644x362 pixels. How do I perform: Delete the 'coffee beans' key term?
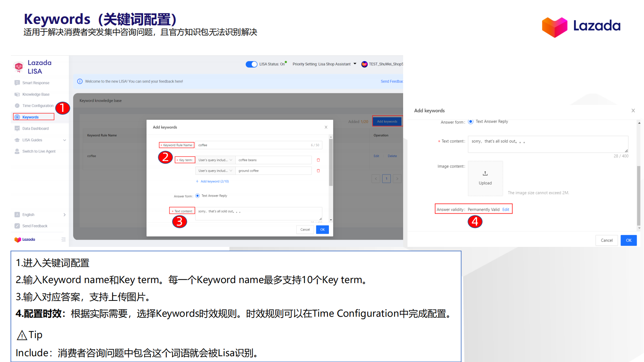click(318, 160)
